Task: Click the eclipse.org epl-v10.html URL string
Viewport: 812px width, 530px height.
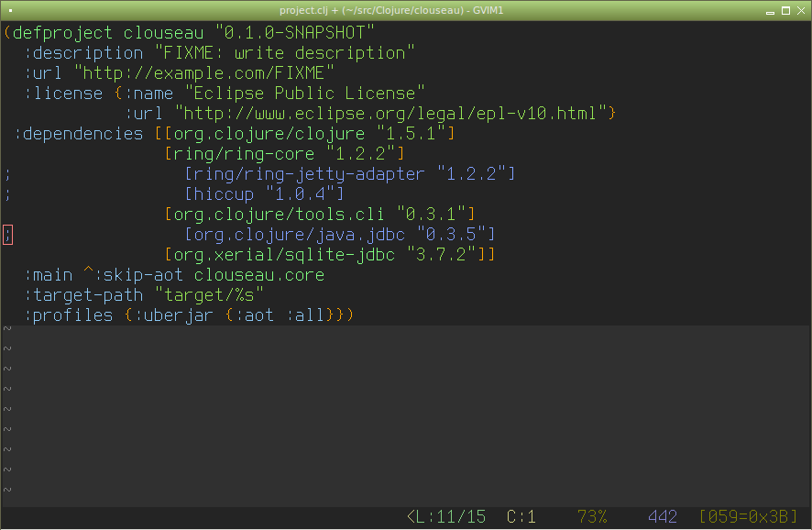Action: pyautogui.click(x=390, y=114)
